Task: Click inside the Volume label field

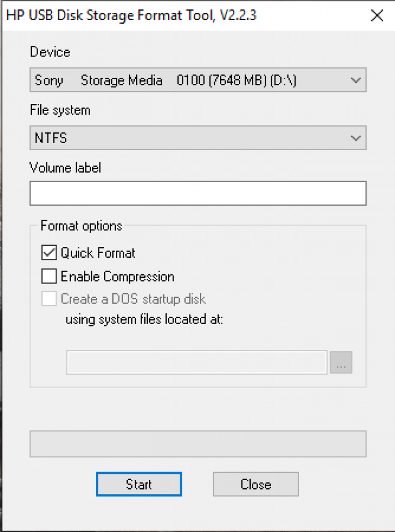Action: coord(198,193)
